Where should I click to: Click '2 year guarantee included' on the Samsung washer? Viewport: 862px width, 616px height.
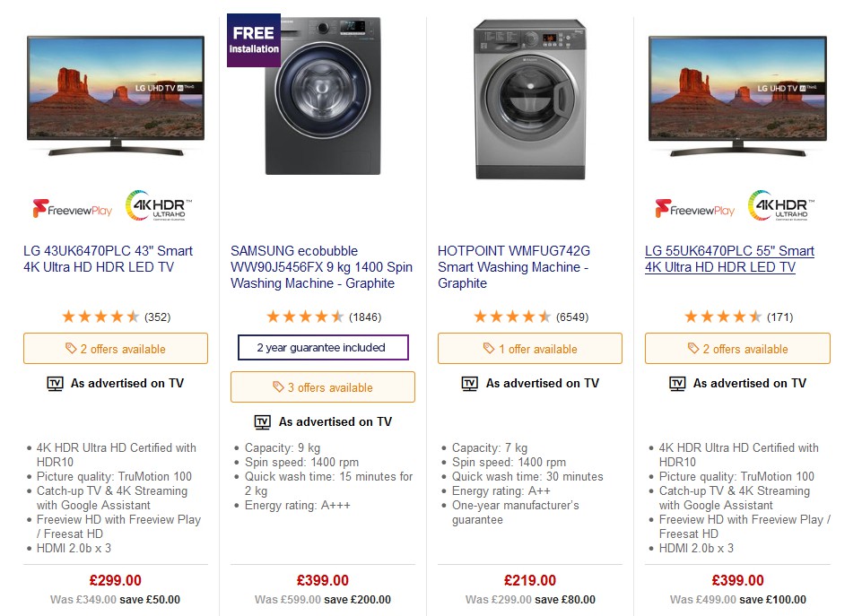(323, 347)
